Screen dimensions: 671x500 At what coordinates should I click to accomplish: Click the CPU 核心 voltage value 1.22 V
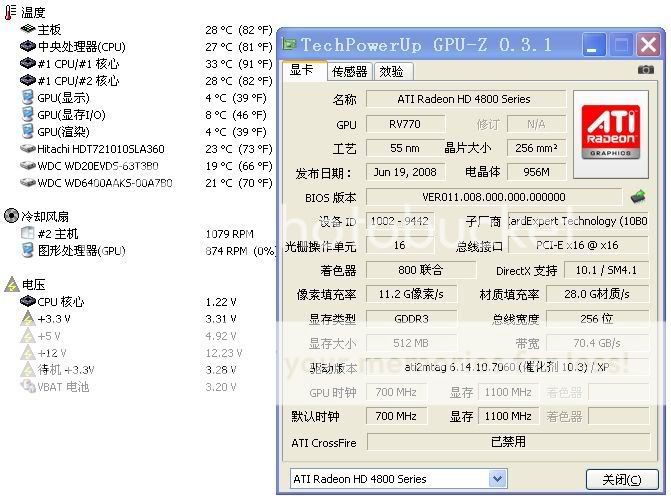pos(221,302)
